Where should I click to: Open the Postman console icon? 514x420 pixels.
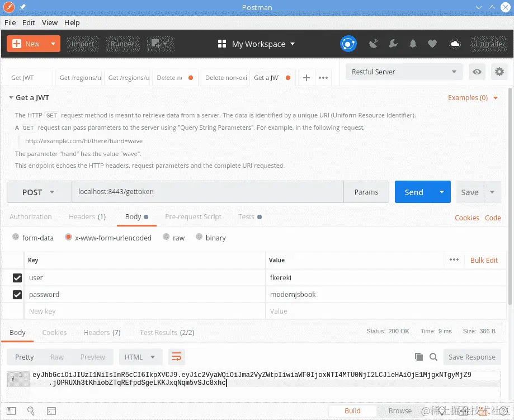click(51, 411)
